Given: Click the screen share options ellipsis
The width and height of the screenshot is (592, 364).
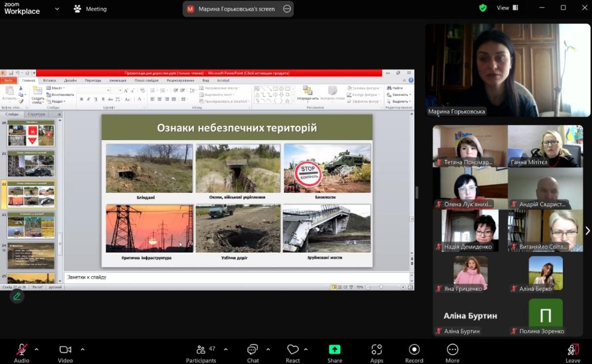Looking at the screenshot, I should pos(287,9).
